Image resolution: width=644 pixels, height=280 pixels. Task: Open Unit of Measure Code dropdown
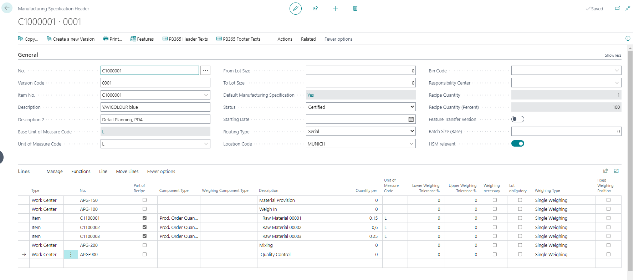pyautogui.click(x=206, y=144)
